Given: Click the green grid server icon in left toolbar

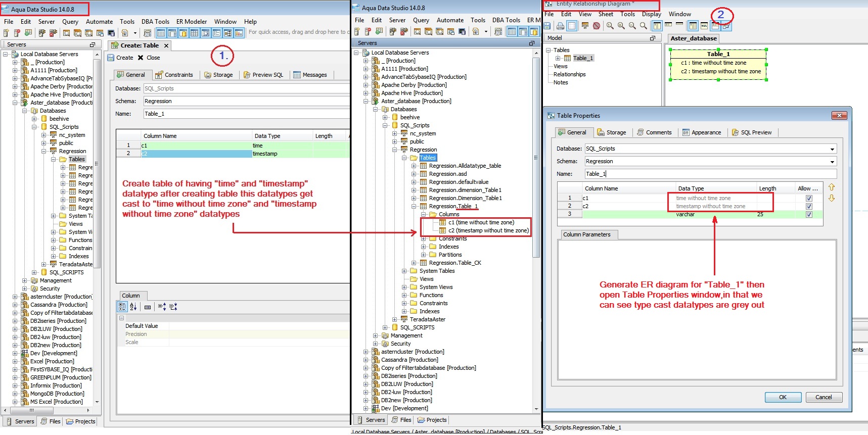Looking at the screenshot, I should (28, 33).
